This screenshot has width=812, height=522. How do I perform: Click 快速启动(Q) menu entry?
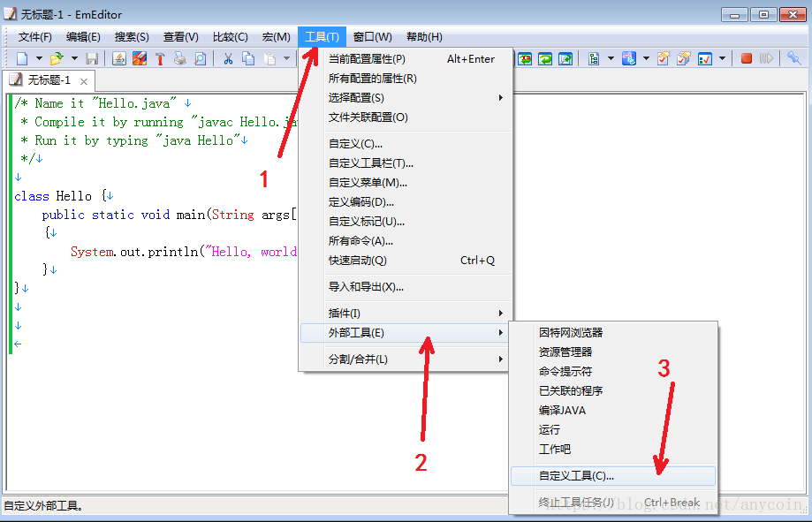pyautogui.click(x=358, y=261)
